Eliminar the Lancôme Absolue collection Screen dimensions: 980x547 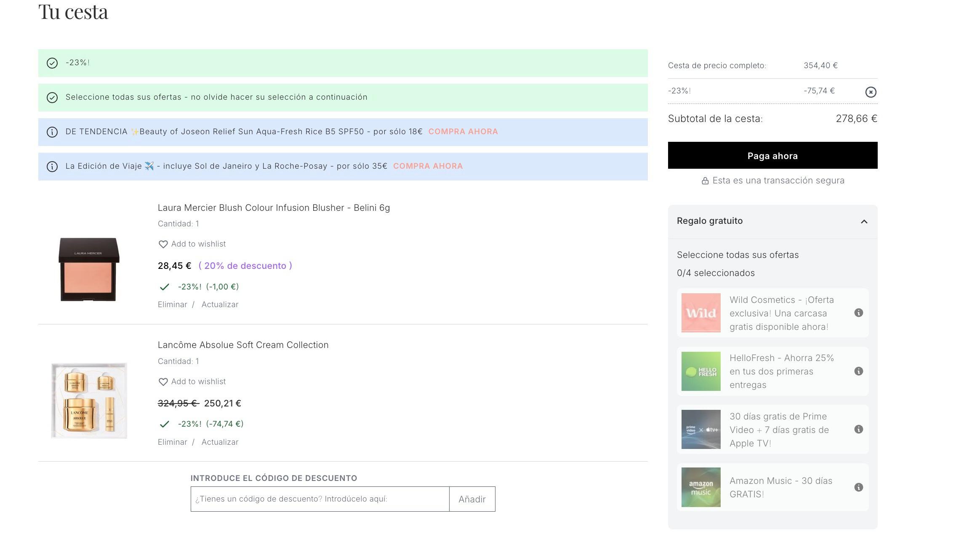pyautogui.click(x=172, y=442)
